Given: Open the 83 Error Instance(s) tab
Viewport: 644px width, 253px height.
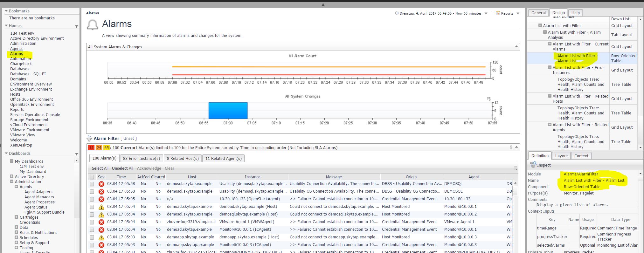Looking at the screenshot, I should pyautogui.click(x=142, y=158).
